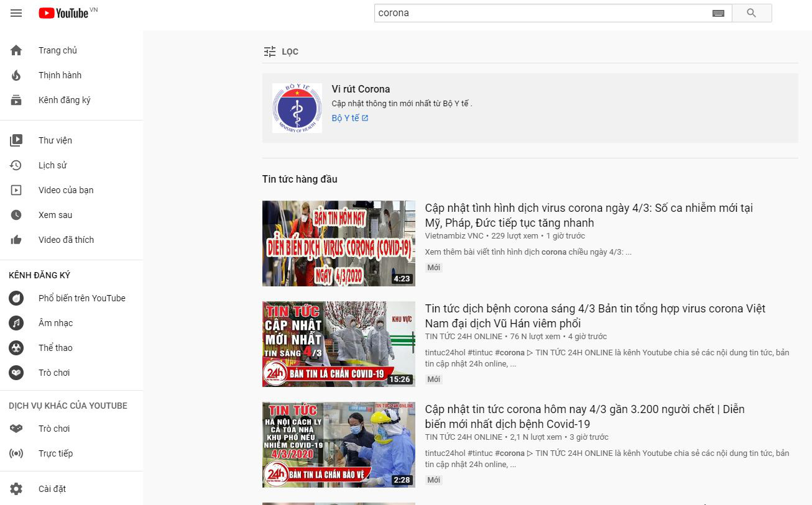
Task: Open video titled Cập nhật tình hình dịch virus corona
Action: tap(589, 216)
